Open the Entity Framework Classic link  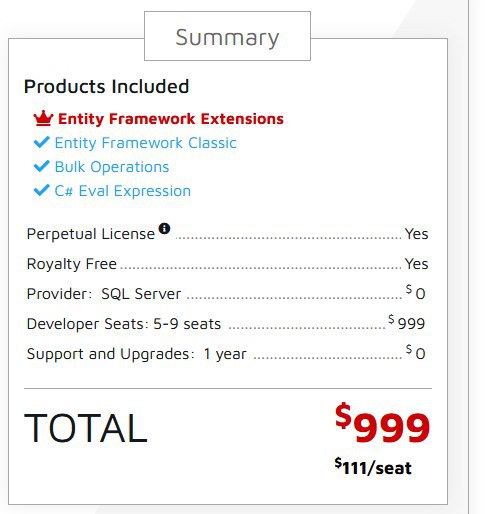(145, 143)
